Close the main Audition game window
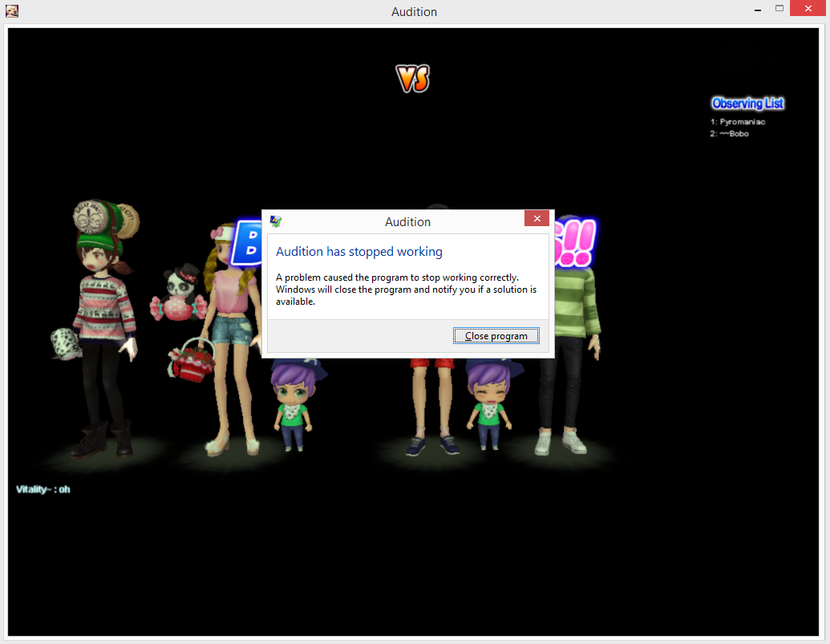 tap(808, 9)
